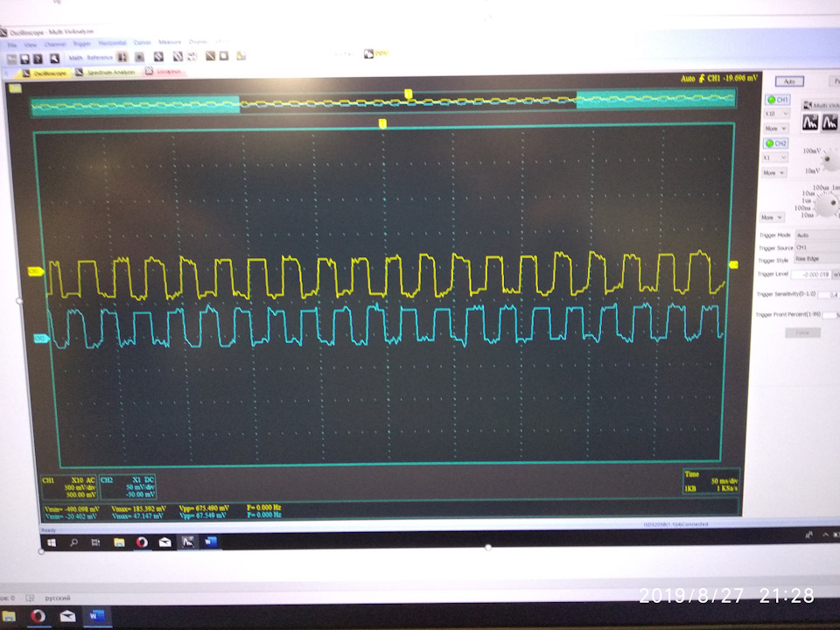Click the Math toolbar item
The width and height of the screenshot is (840, 630).
coord(75,58)
